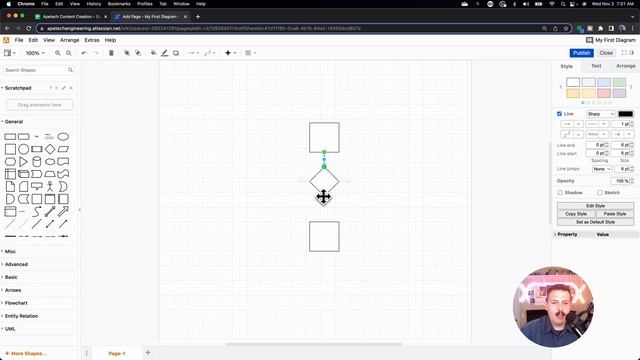Viewport: 640px width, 360px height.
Task: Open the File menu
Action: pos(19,40)
